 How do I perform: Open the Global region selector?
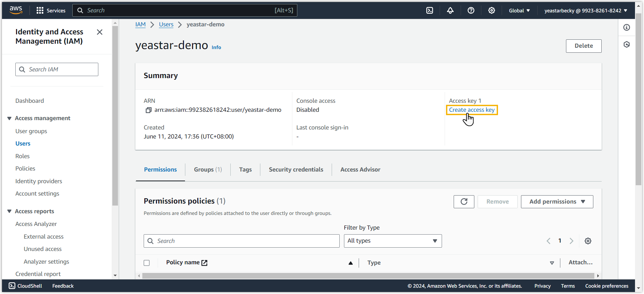pos(519,10)
